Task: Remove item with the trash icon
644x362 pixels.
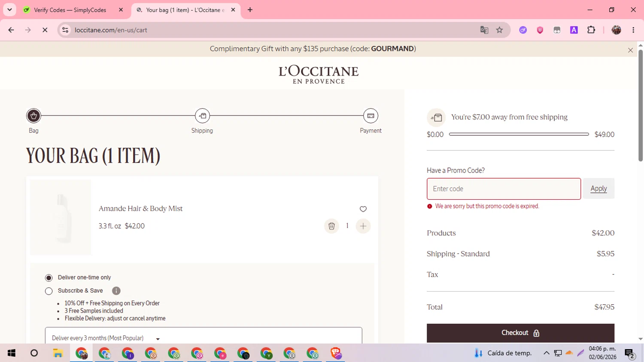Action: 331,226
